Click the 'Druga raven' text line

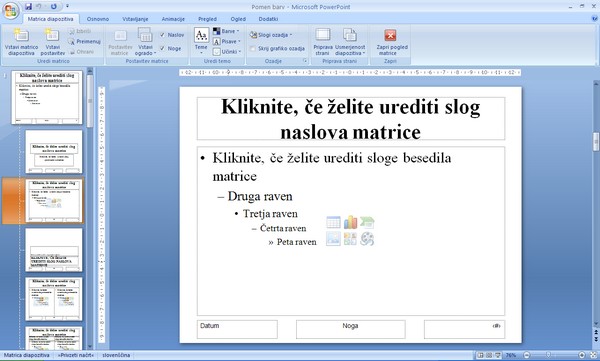[260, 196]
